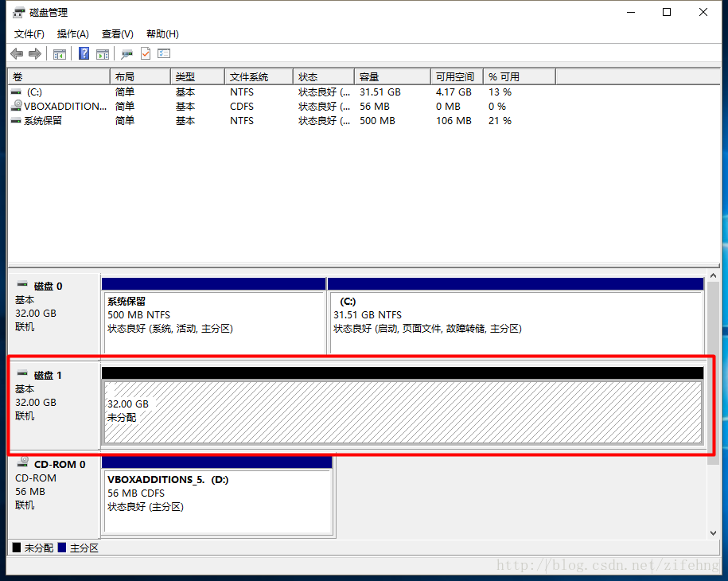Image resolution: width=728 pixels, height=581 pixels.
Task: Close the 磁盘管理 window
Action: click(x=703, y=12)
